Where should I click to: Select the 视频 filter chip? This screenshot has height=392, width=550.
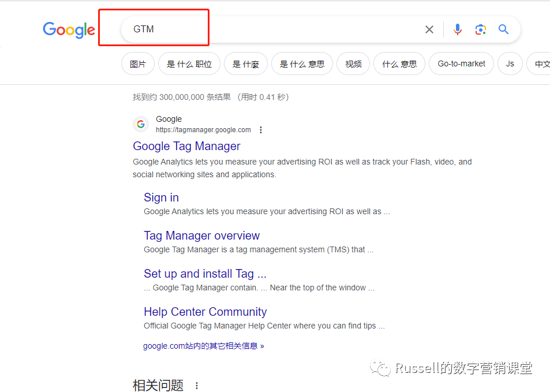[353, 64]
